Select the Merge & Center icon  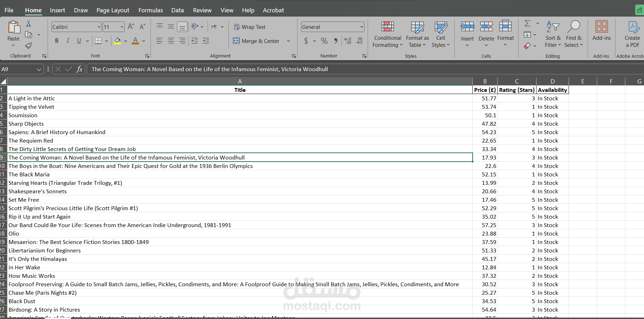[x=236, y=41]
